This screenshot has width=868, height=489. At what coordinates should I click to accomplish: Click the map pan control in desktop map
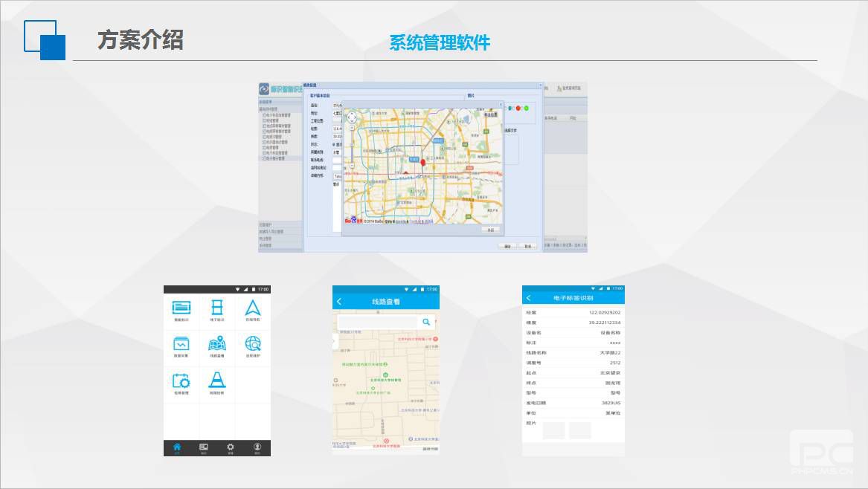click(351, 117)
